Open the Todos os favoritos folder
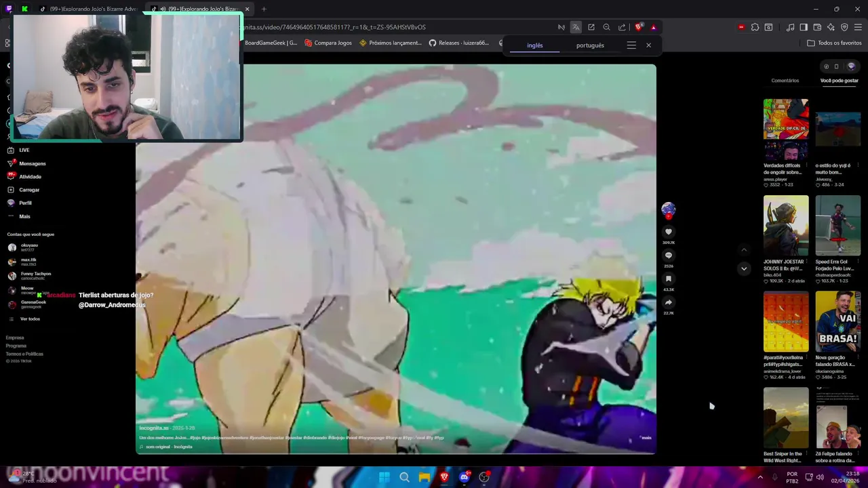 (x=834, y=43)
